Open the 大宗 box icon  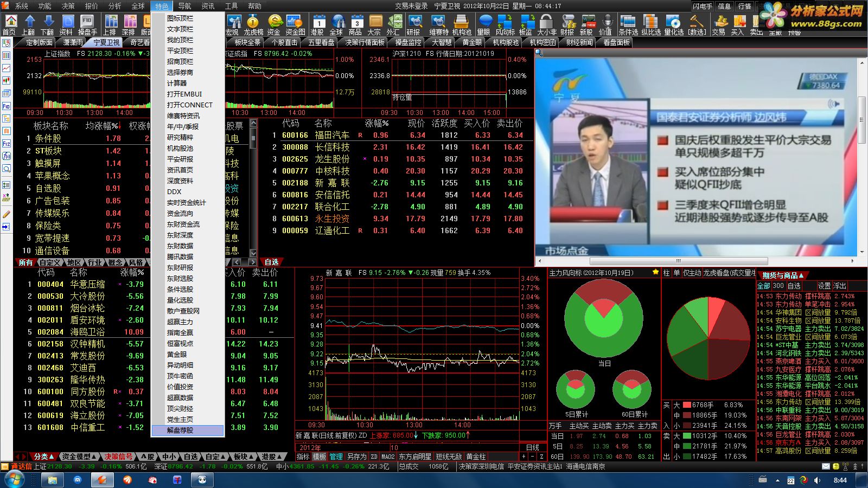[375, 25]
